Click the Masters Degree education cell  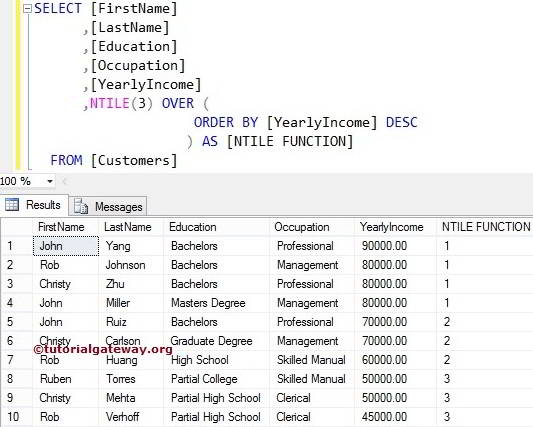click(217, 303)
